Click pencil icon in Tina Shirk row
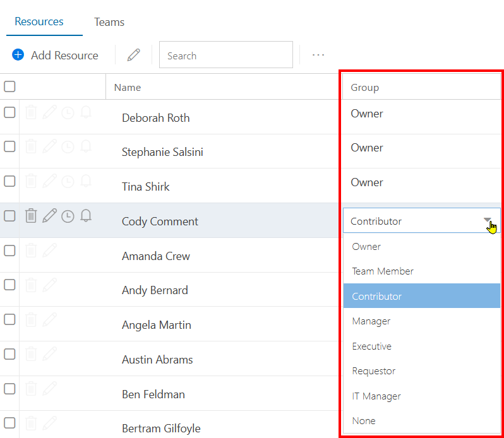Viewport: 504px width, 438px height. click(x=49, y=181)
